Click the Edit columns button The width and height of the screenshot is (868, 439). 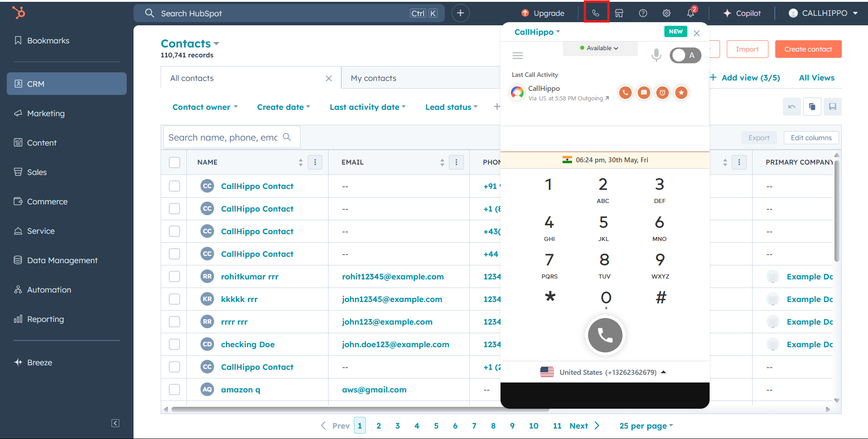point(811,138)
